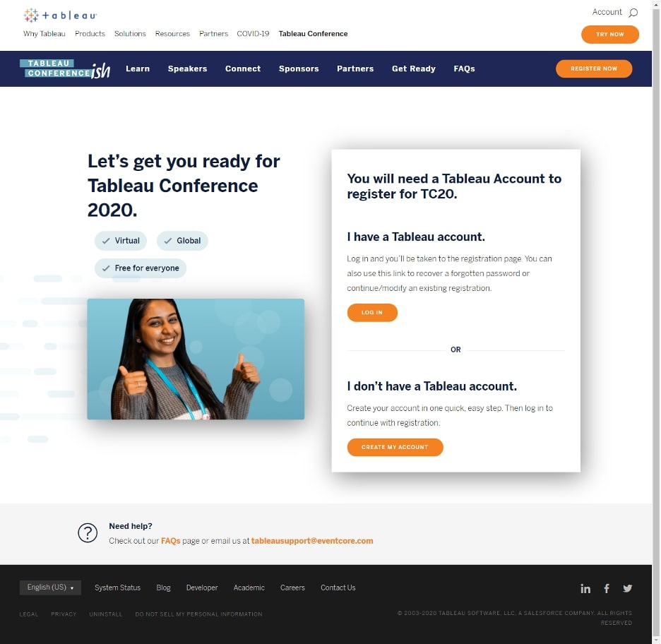
Task: Click the Tableau Conference-ish logo
Action: point(65,68)
